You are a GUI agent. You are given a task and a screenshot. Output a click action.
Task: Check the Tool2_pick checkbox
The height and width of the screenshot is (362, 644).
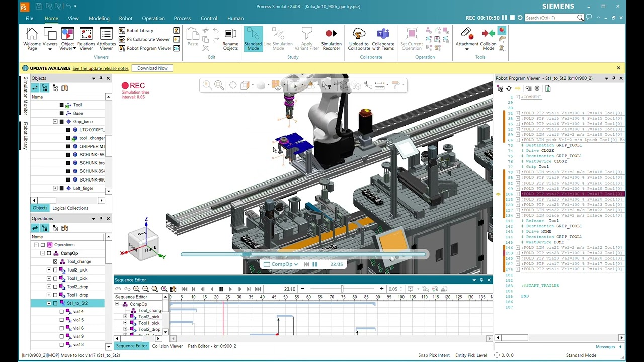[55, 270]
